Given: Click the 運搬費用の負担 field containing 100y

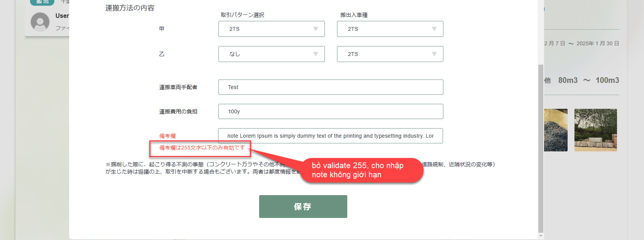Looking at the screenshot, I should tap(331, 111).
